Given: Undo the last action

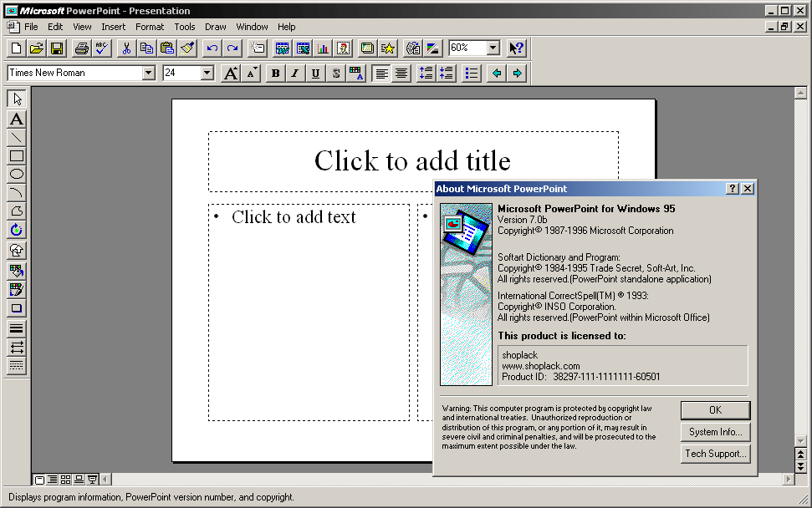Looking at the screenshot, I should tap(212, 48).
